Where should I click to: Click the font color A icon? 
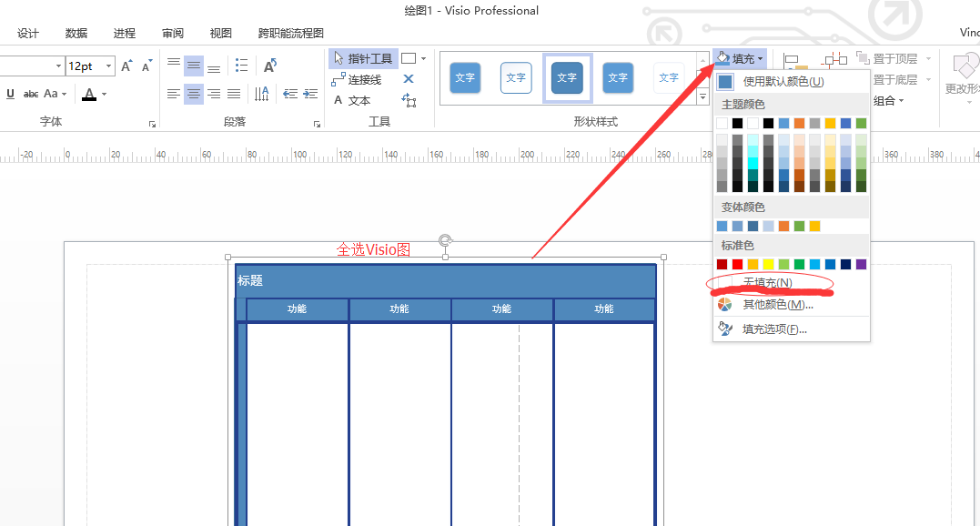point(89,94)
